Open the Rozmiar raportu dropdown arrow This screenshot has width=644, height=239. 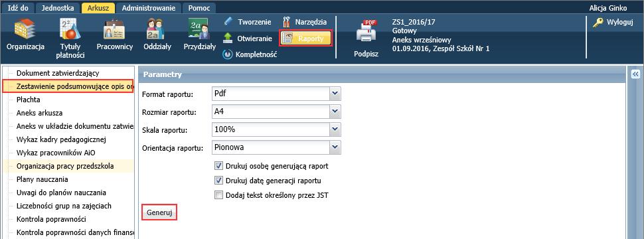(x=335, y=112)
